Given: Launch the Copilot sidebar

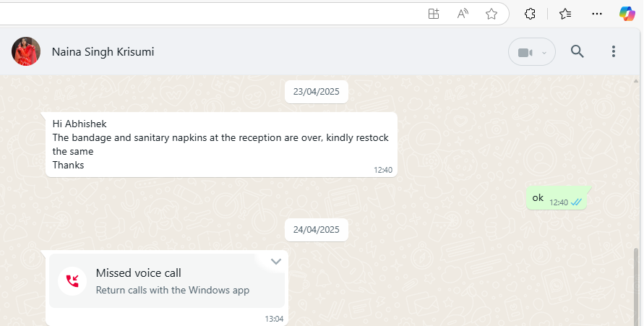Looking at the screenshot, I should [x=627, y=14].
